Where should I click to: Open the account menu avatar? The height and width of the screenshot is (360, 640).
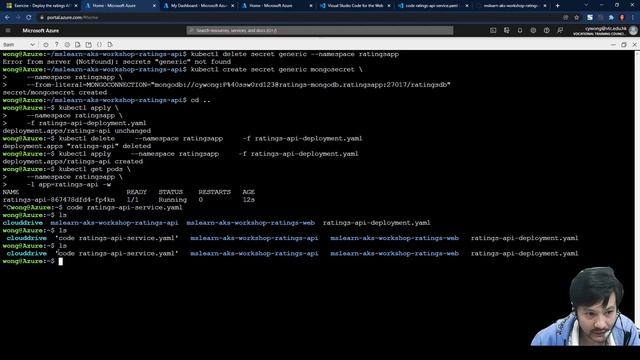(x=633, y=30)
